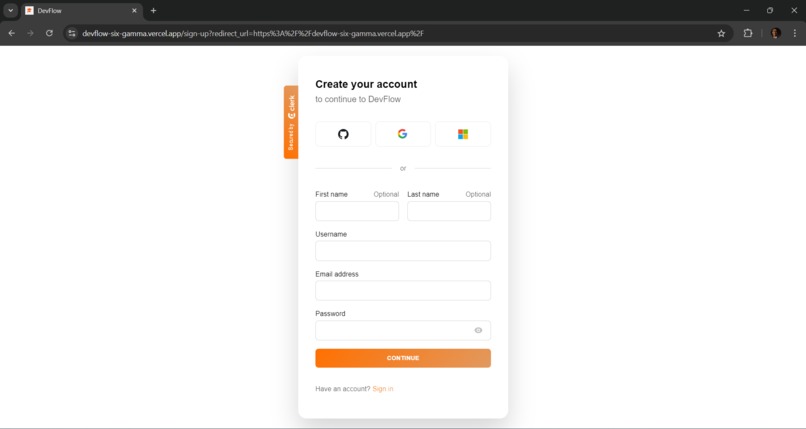The height and width of the screenshot is (429, 806).
Task: Bookmark this page with star icon
Action: (x=721, y=33)
